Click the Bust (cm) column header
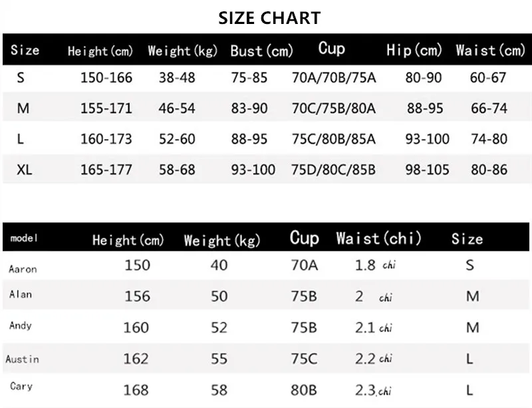The width and height of the screenshot is (532, 408). 261,51
